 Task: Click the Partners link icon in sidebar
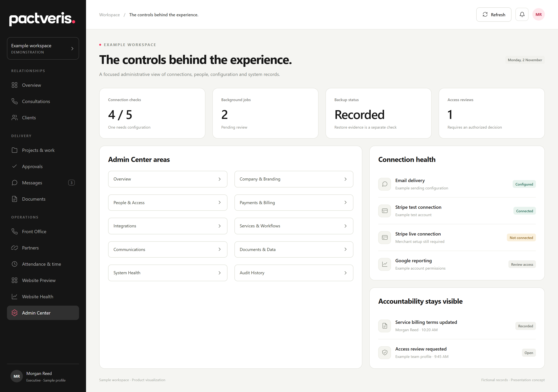15,248
